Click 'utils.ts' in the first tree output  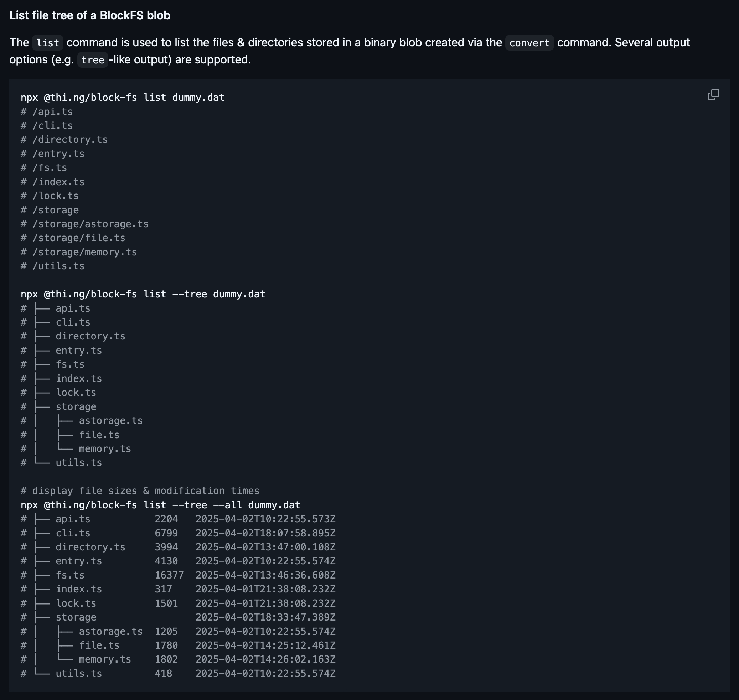click(79, 463)
